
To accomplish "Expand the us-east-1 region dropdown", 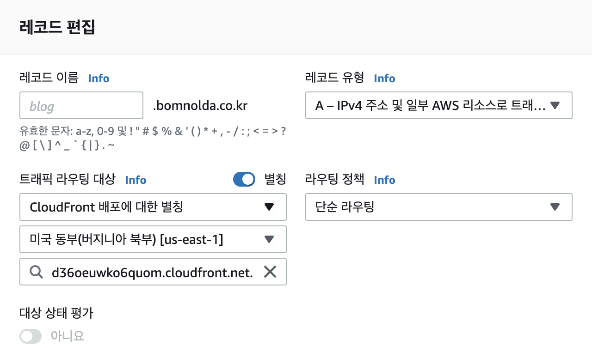I will pos(153,239).
